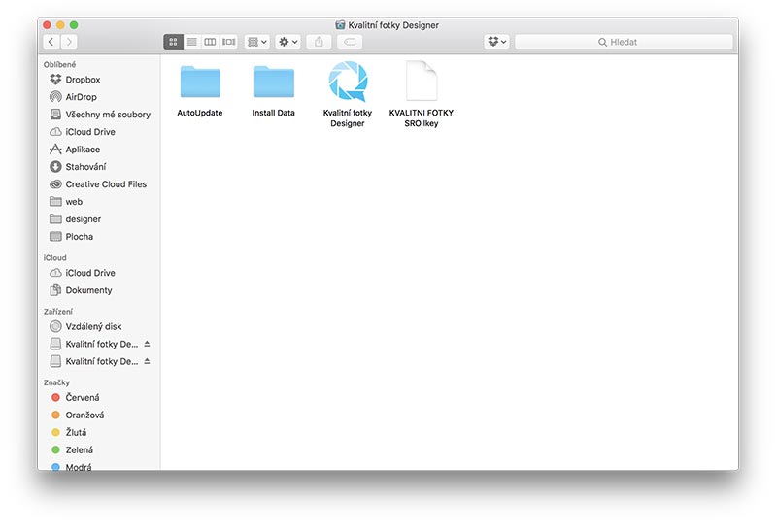Select the AutoUpdate folder
The width and height of the screenshot is (777, 532).
(x=200, y=82)
